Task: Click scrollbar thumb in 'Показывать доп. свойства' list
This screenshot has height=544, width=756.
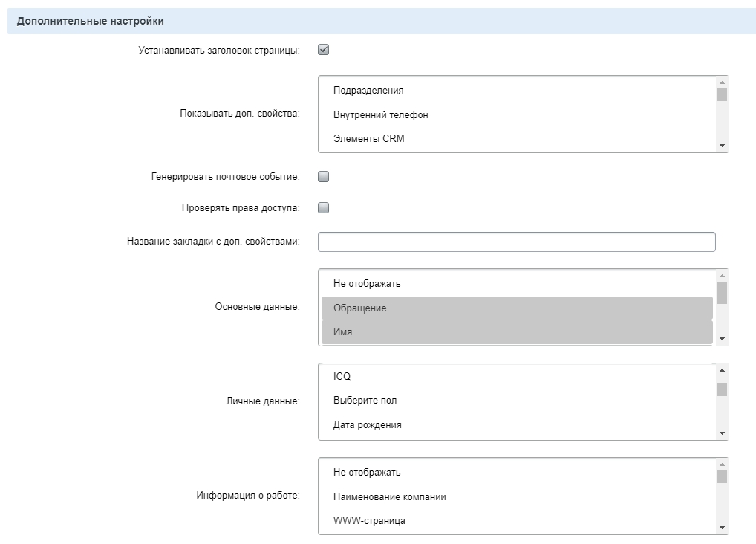Action: click(722, 94)
